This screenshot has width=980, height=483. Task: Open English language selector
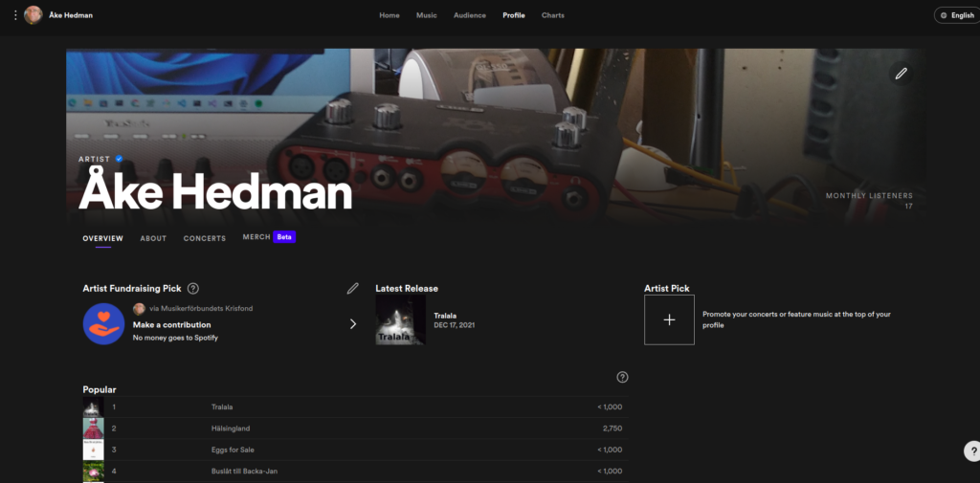(x=956, y=15)
